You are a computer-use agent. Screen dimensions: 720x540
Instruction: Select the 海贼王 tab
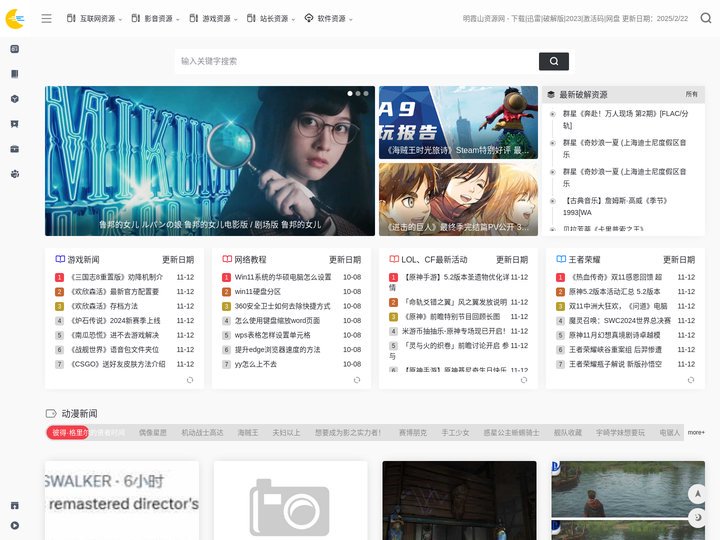(248, 433)
